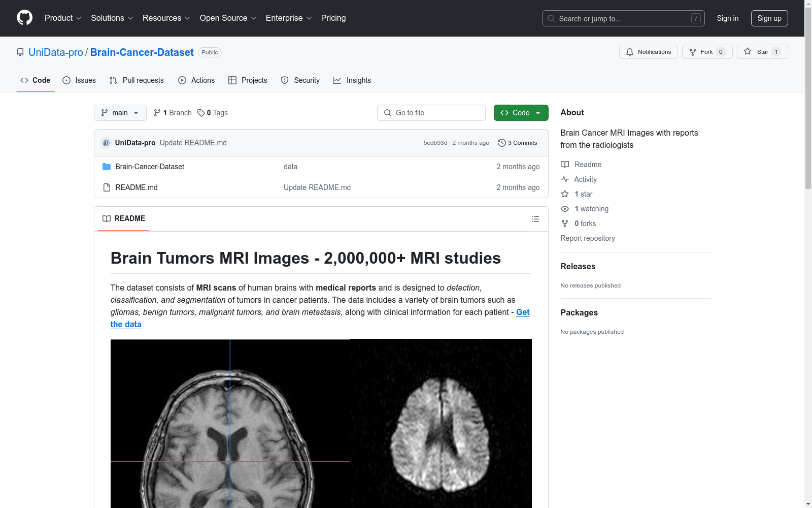Image resolution: width=812 pixels, height=508 pixels.
Task: Switch to the Issues tab
Action: tap(79, 80)
